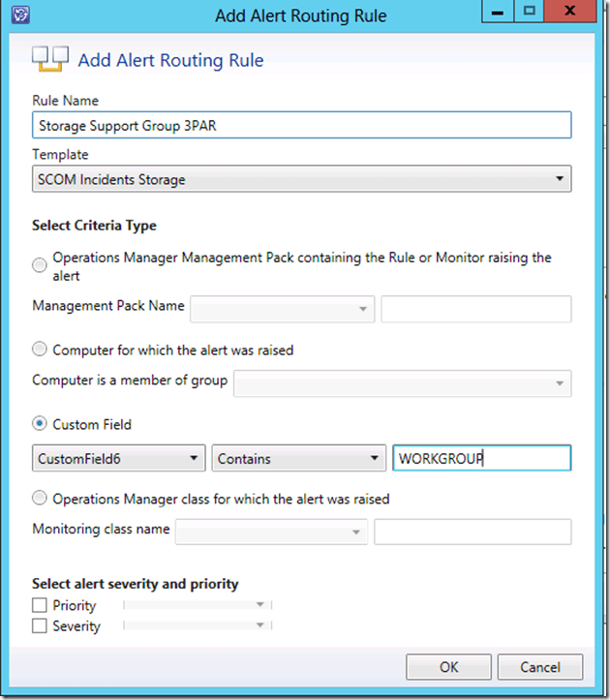Open the Template dropdown showing SCOM Incidents Storage
This screenshot has width=610, height=700.
tap(301, 179)
